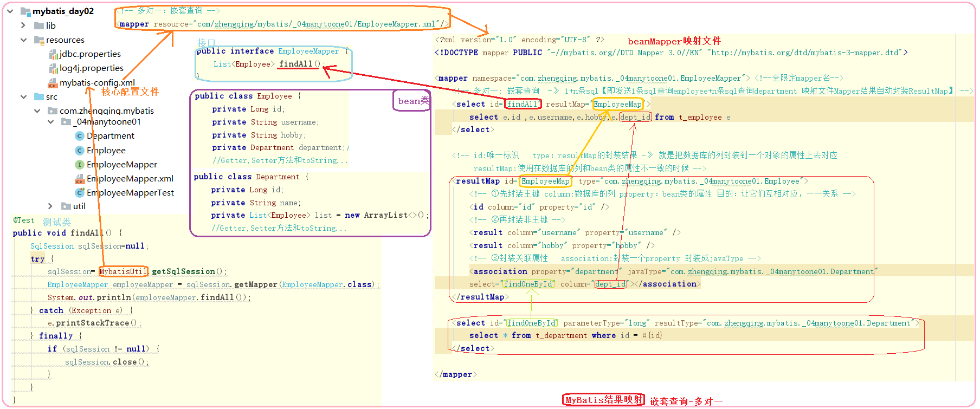
Task: Click result column "hobby" line
Action: tap(562, 245)
